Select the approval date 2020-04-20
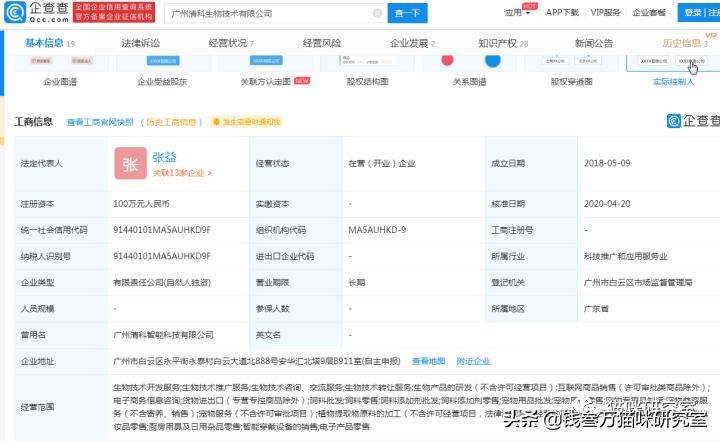Screen dimensions: 720x441 [x=607, y=204]
